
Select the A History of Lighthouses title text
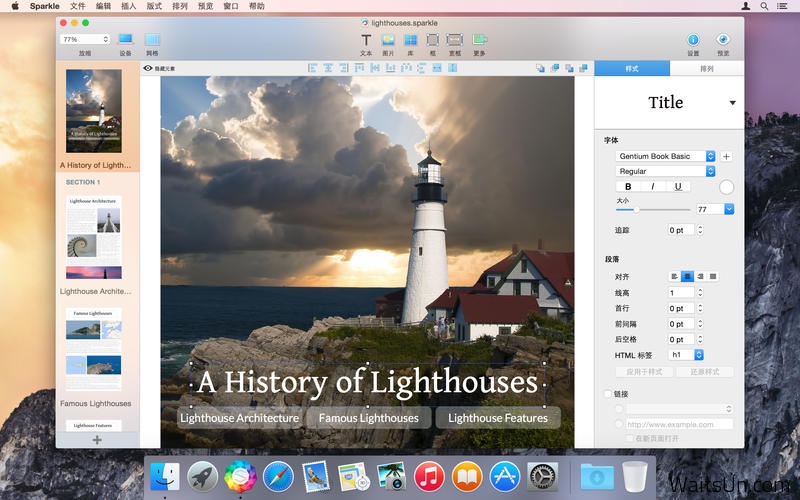pyautogui.click(x=368, y=382)
